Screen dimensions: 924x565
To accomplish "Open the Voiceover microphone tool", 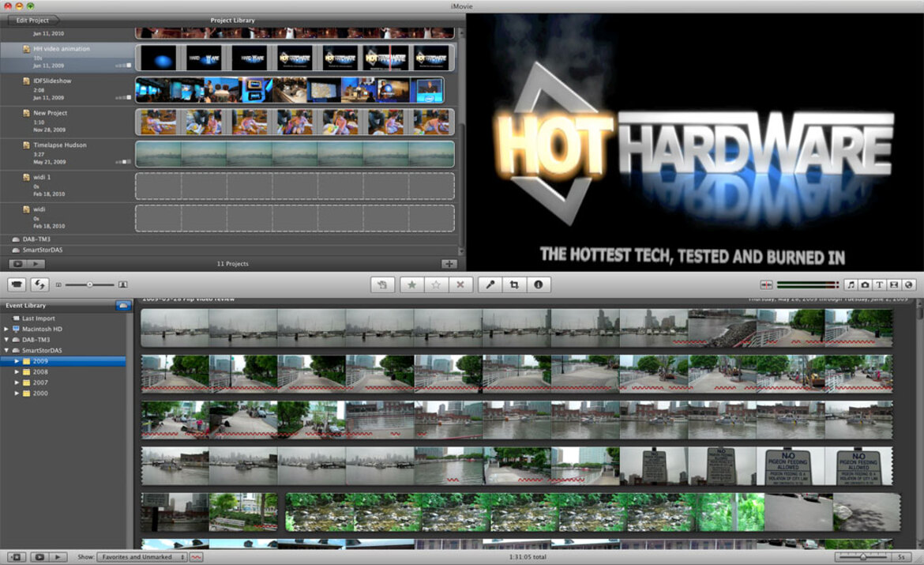I will [490, 284].
